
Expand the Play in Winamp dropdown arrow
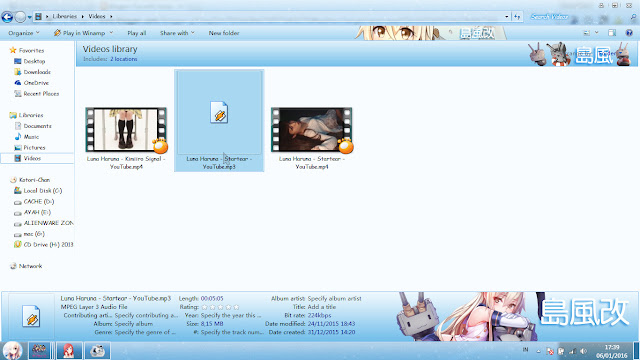point(111,33)
